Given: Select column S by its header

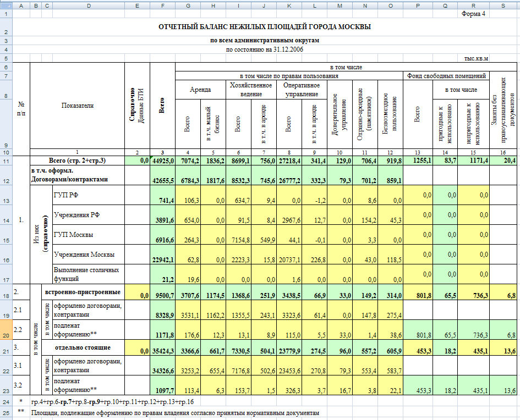Looking at the screenshot, I should (503, 5).
